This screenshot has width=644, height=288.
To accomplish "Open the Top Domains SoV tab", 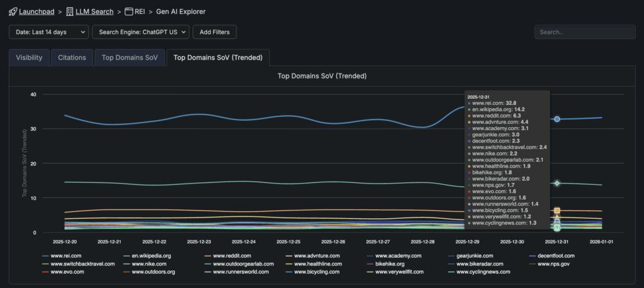I will pos(130,58).
